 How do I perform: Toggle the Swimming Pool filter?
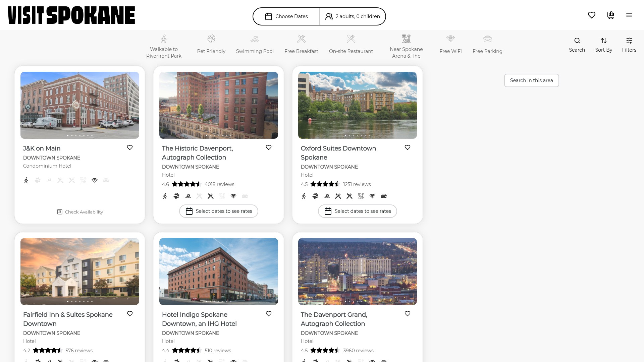(255, 44)
